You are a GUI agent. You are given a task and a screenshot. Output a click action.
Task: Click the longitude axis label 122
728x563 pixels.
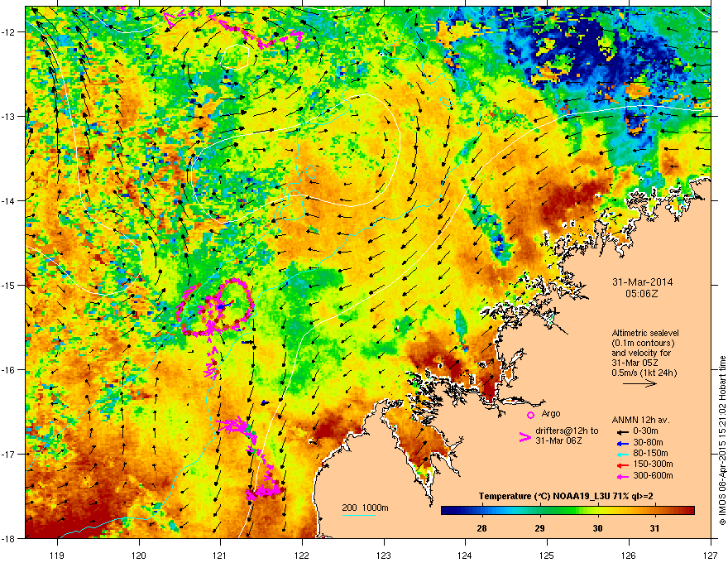tap(302, 555)
